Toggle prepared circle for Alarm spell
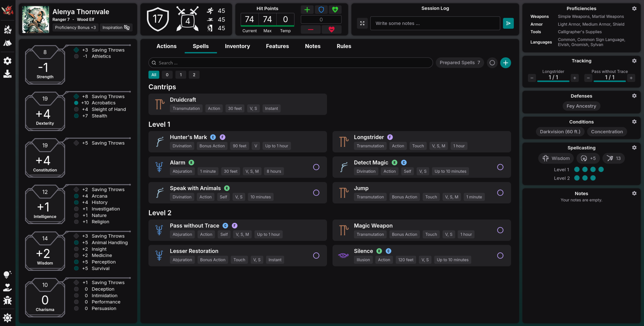644x326 pixels. (x=316, y=167)
